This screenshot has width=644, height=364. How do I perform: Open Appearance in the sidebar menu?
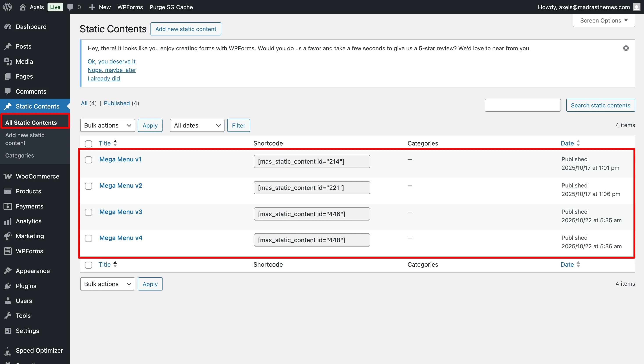33,271
